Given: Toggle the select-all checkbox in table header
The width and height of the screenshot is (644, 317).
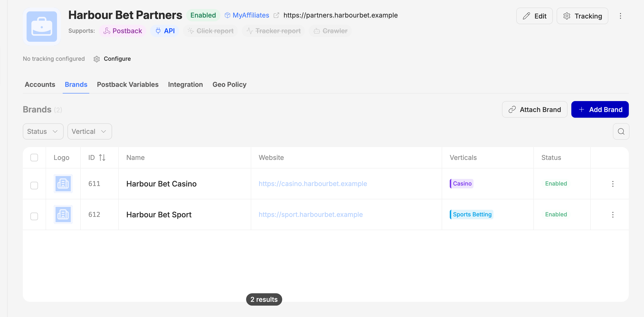Looking at the screenshot, I should click(34, 158).
